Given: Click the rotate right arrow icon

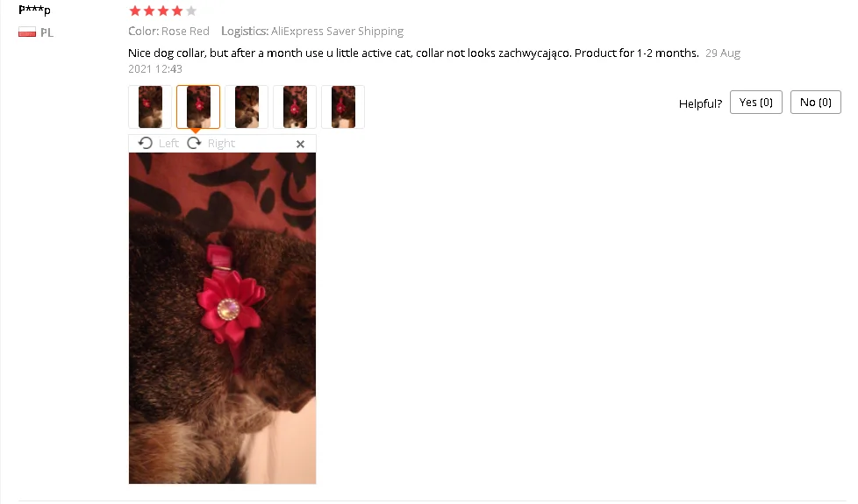Looking at the screenshot, I should pyautogui.click(x=194, y=143).
